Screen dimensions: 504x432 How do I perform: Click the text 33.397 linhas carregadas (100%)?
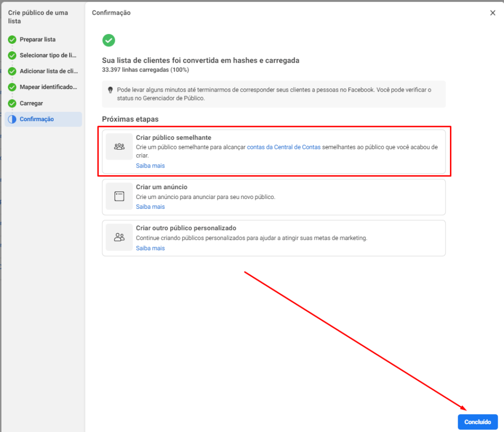145,70
